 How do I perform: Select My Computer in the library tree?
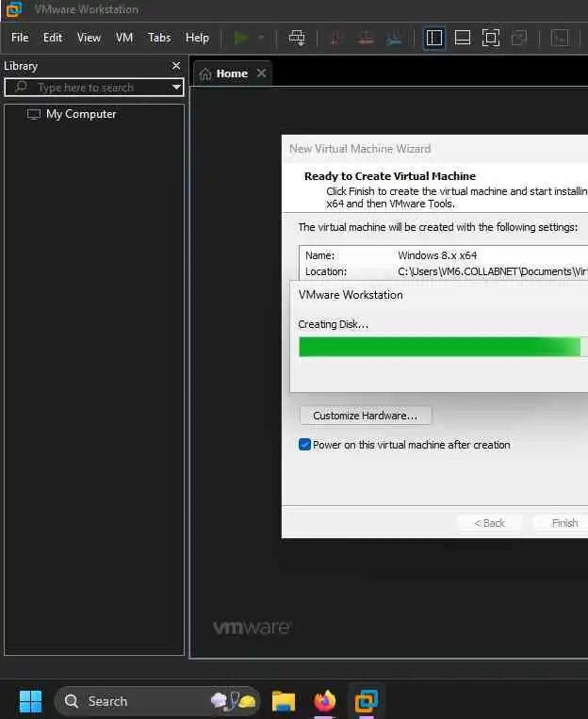pos(72,114)
